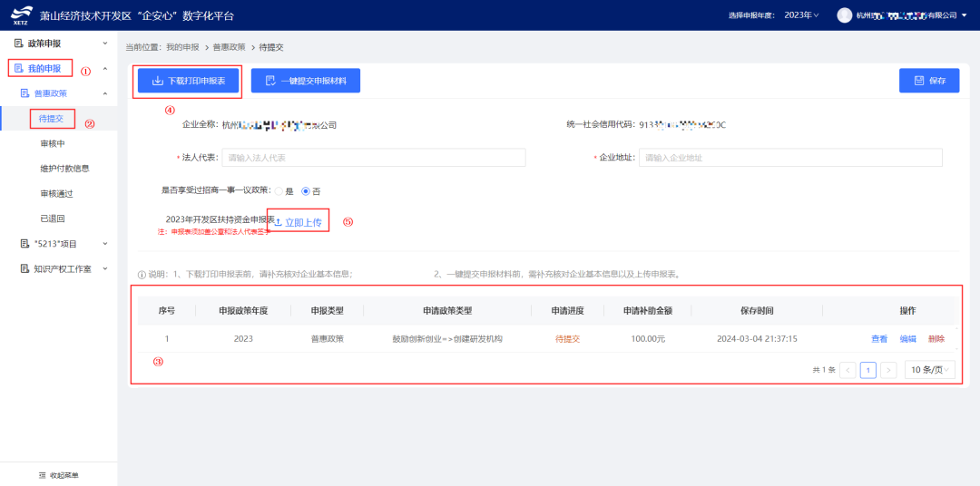
Task: Click 查看 in the table row
Action: tap(879, 339)
